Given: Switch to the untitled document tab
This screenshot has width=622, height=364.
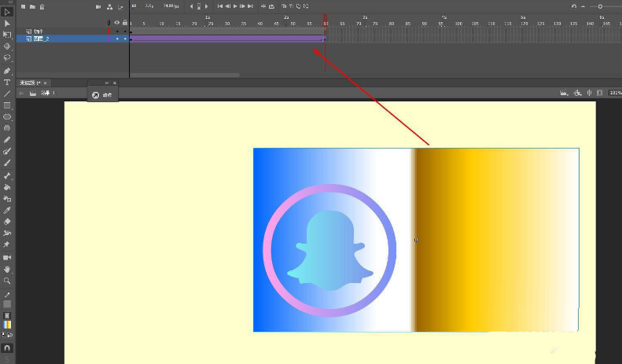Looking at the screenshot, I should click(31, 83).
